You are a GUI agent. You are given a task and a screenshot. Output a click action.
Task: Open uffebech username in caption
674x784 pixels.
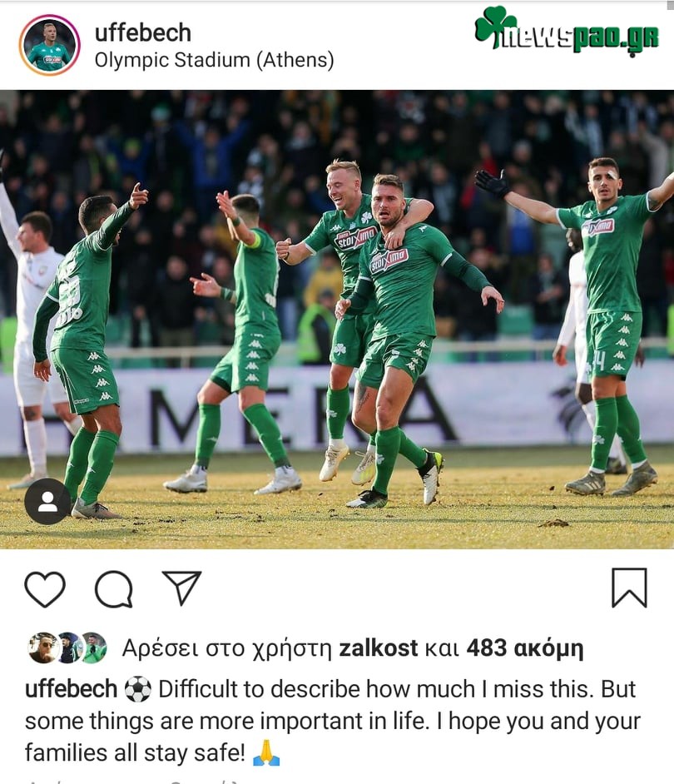pos(71,689)
